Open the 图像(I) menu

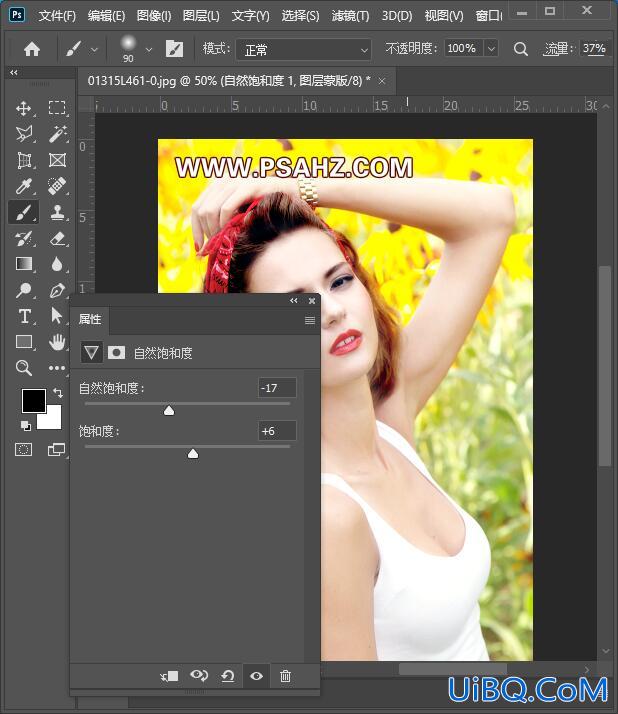[154, 16]
